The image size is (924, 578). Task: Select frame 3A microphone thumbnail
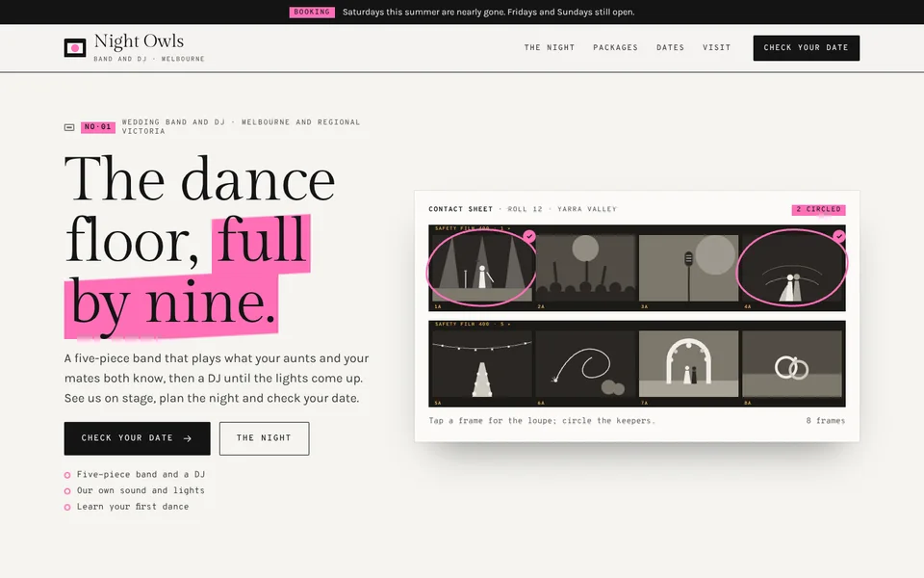click(x=688, y=269)
